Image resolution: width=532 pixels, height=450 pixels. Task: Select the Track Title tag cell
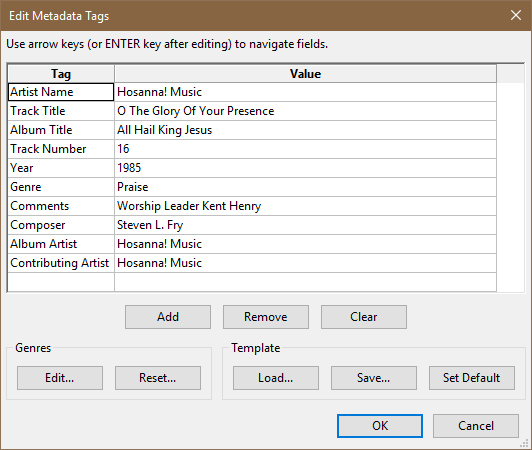[x=61, y=111]
